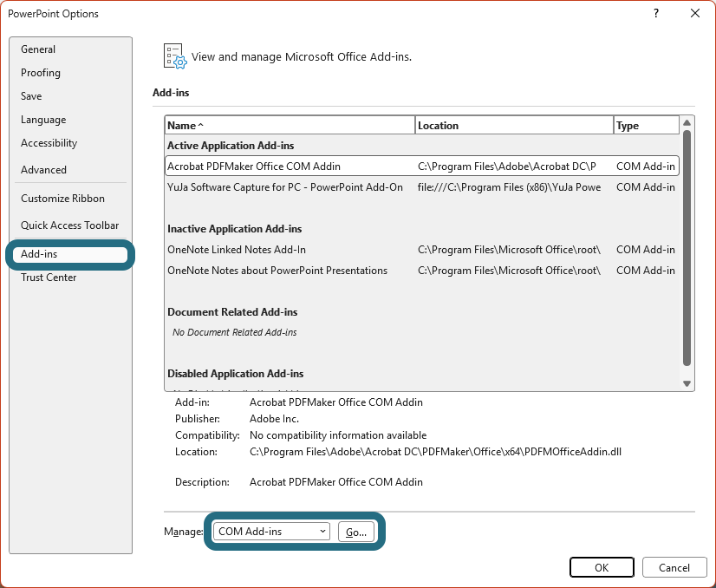Close the PowerPoint Options dialog

[695, 13]
